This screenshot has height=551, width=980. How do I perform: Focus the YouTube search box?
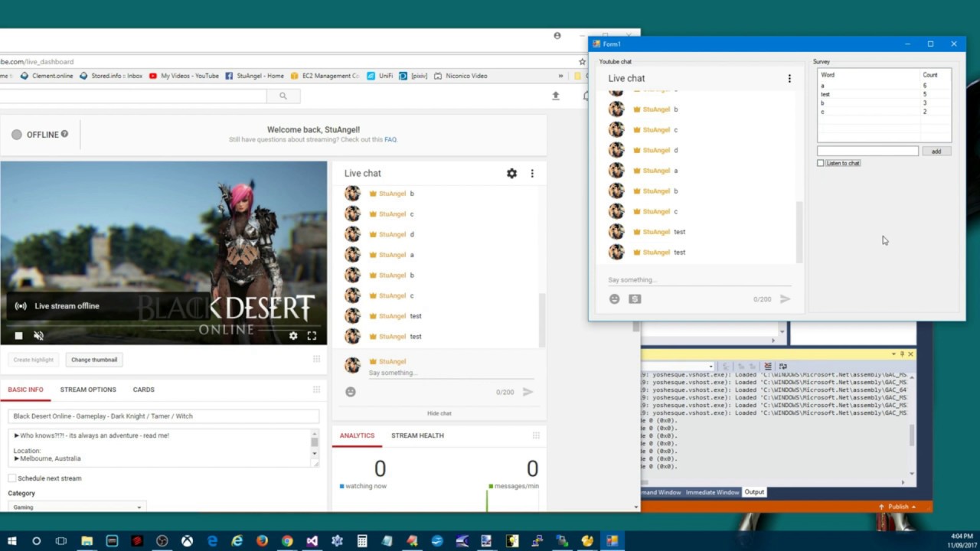click(133, 96)
